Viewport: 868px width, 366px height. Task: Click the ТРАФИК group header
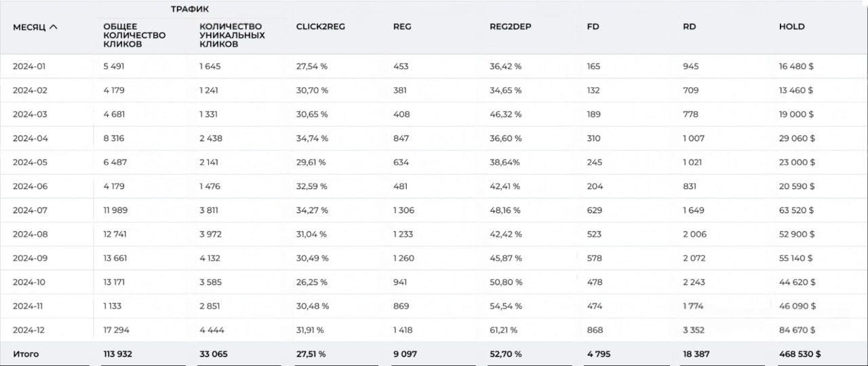click(x=190, y=9)
